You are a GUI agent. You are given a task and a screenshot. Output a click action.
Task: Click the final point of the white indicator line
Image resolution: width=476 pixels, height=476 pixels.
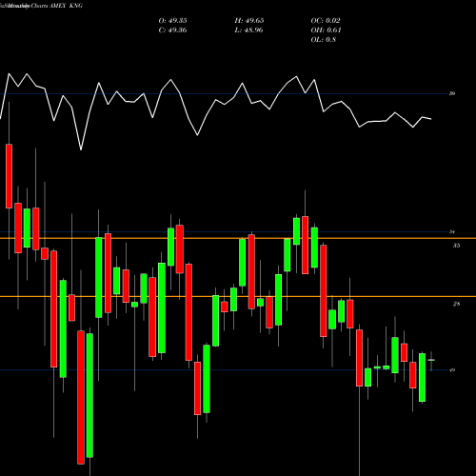click(x=431, y=119)
